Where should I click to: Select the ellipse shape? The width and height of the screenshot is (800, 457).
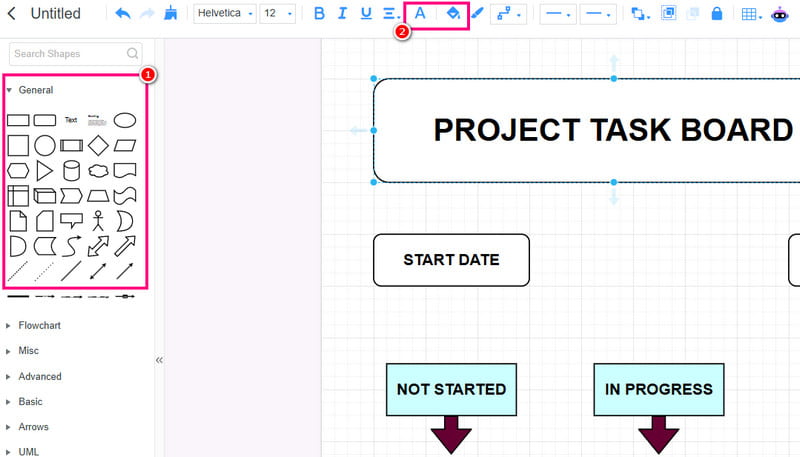pyautogui.click(x=124, y=120)
